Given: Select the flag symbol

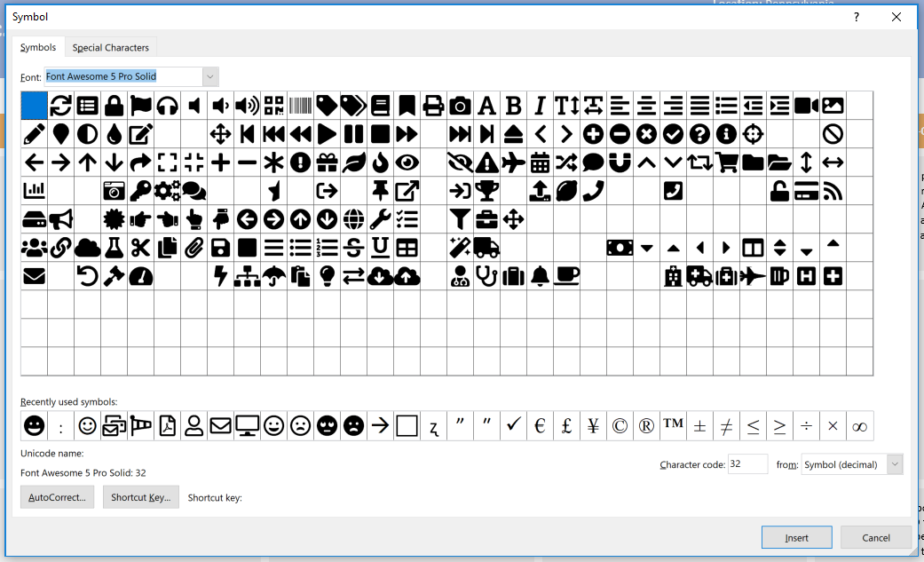Looking at the screenshot, I should tap(140, 105).
